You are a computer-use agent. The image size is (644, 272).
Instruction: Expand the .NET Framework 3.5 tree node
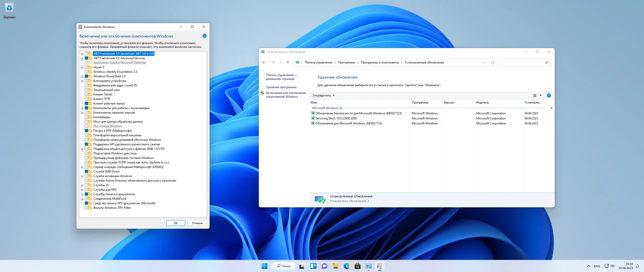(82, 54)
